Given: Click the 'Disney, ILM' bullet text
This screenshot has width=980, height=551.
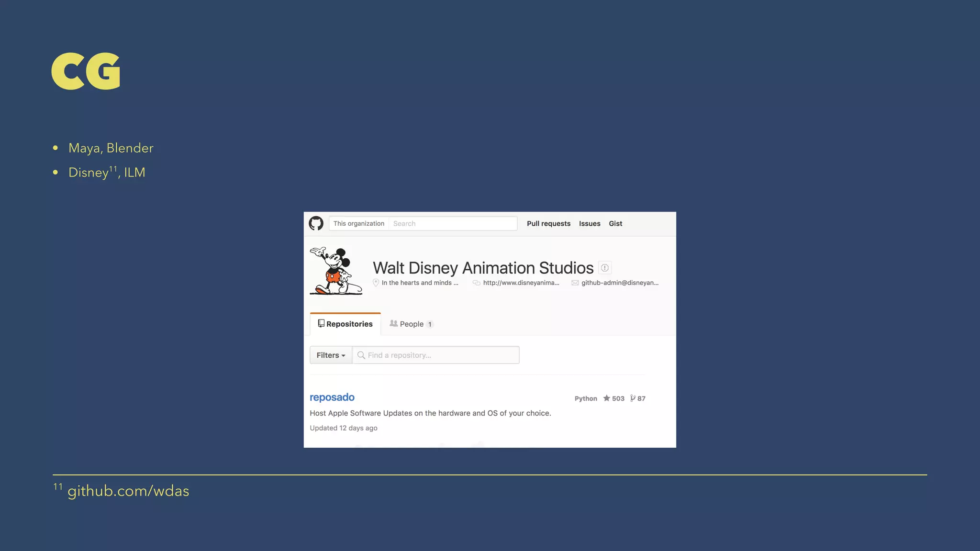Looking at the screenshot, I should tap(107, 172).
